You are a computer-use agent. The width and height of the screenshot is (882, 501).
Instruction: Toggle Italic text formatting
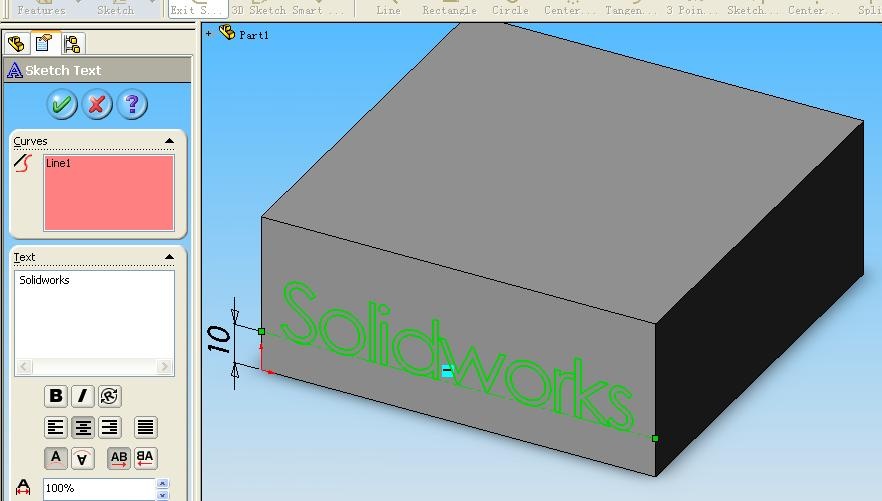tap(82, 396)
